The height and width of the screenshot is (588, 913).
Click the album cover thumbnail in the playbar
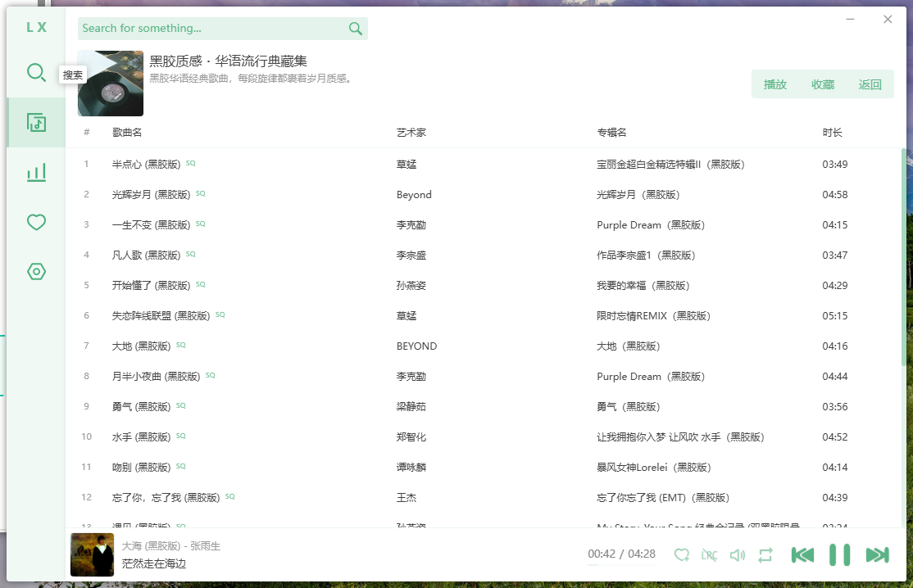click(92, 554)
